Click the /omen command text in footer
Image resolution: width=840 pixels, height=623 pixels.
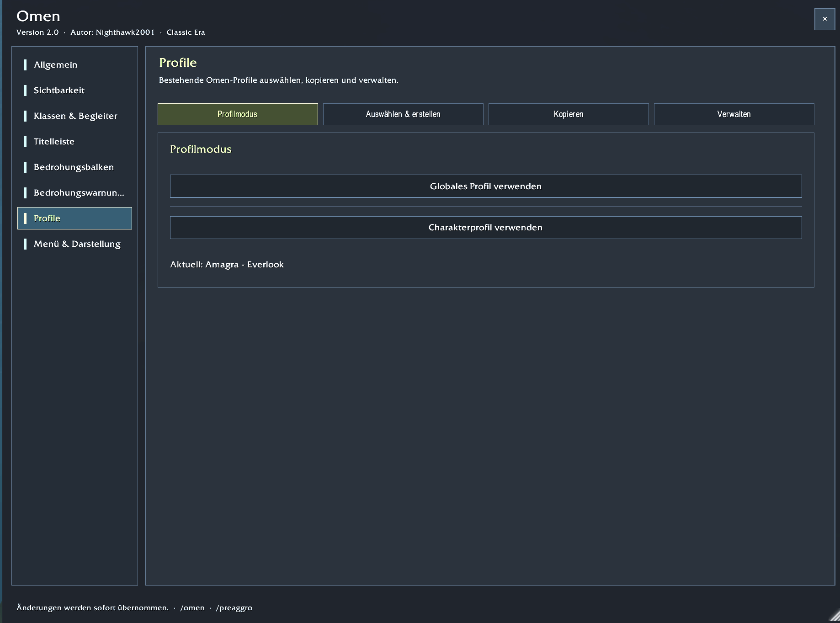192,607
